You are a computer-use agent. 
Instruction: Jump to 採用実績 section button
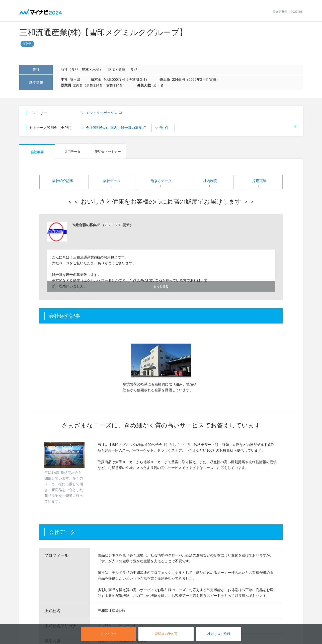(x=259, y=182)
